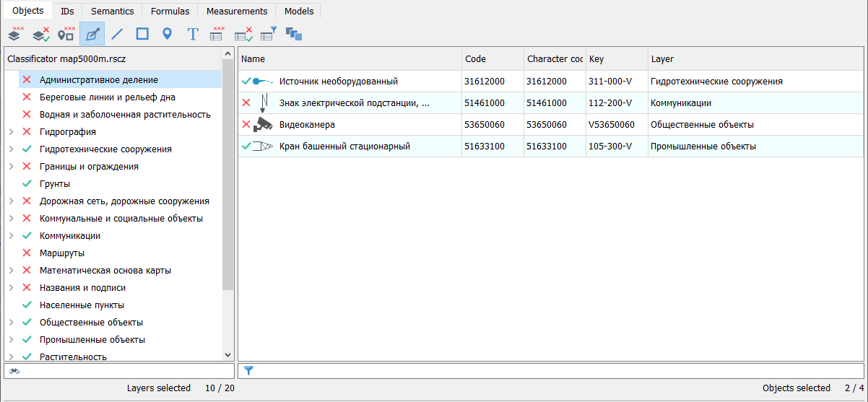Select the vector object type tool
This screenshot has width=868, height=402.
92,33
